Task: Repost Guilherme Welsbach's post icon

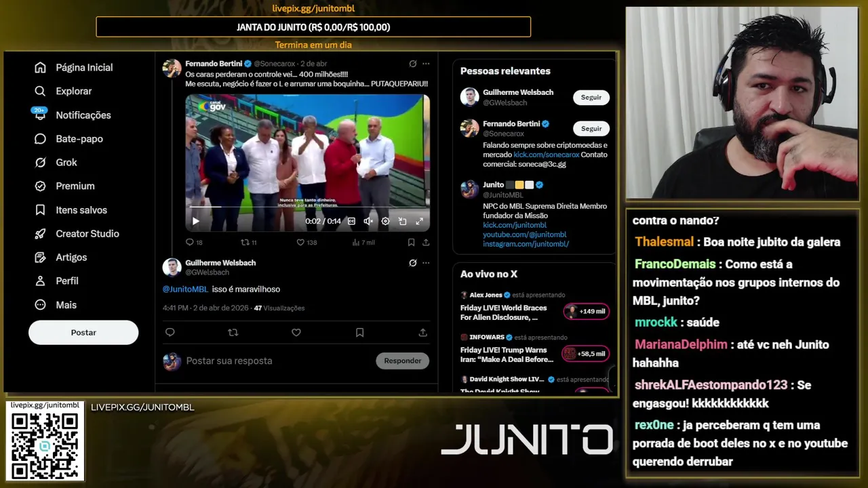Action: (233, 332)
